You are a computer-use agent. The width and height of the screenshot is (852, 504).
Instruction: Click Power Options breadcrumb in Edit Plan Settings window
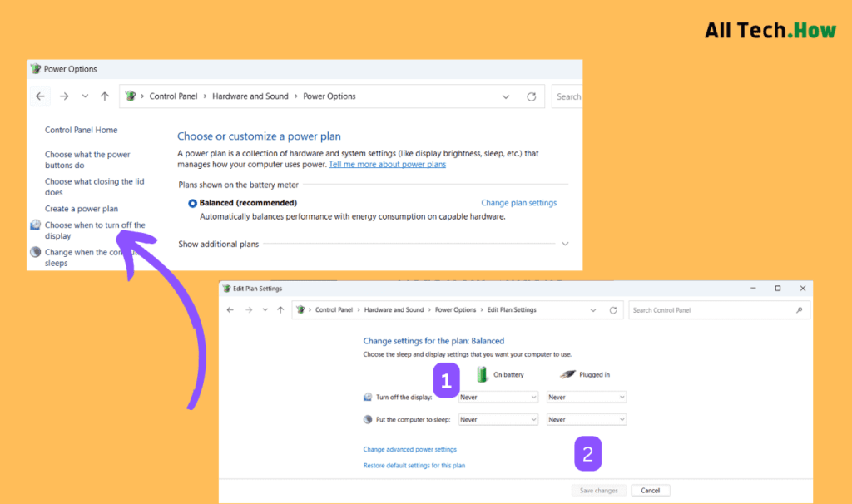click(455, 309)
